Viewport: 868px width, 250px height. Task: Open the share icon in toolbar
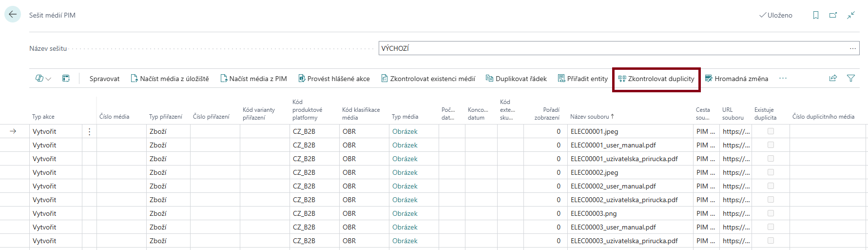tap(833, 78)
